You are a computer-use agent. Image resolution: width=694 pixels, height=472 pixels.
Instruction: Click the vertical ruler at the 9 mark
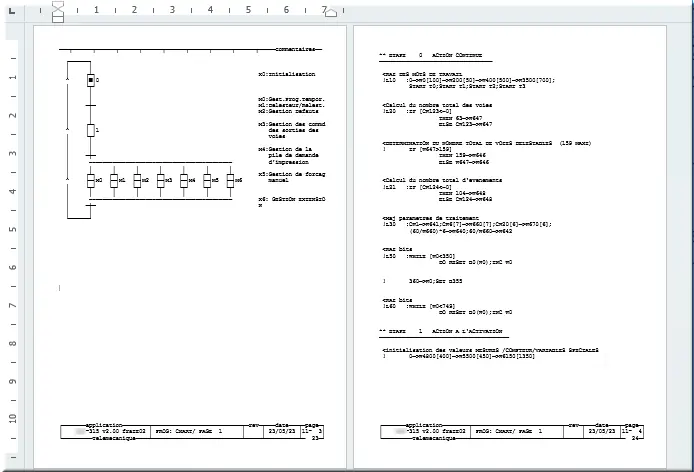point(12,382)
